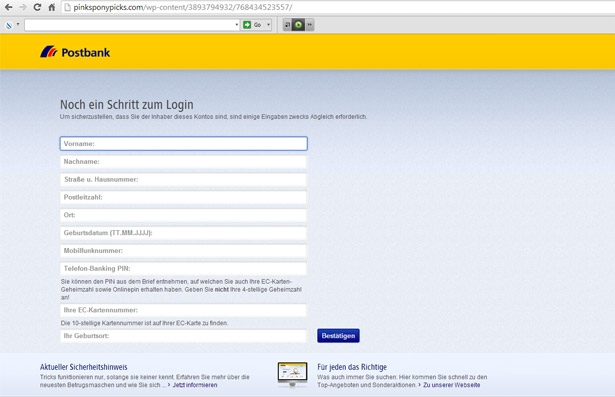The width and height of the screenshot is (615, 397).
Task: Click the Mobilfunknummer field
Action: [x=184, y=251]
